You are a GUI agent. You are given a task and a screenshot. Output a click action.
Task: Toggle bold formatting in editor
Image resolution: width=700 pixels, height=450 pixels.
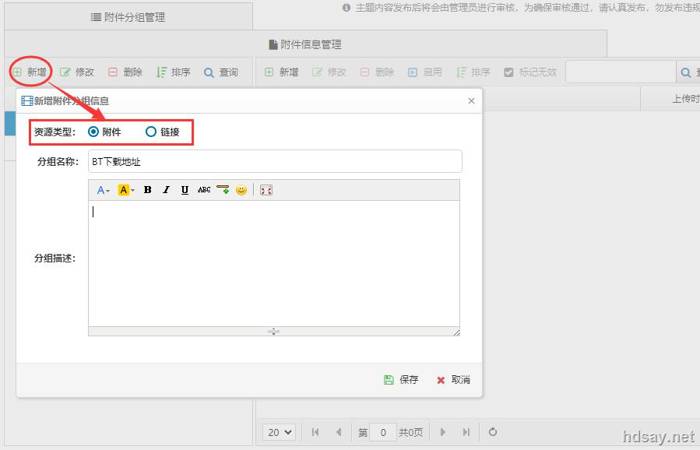click(x=147, y=190)
